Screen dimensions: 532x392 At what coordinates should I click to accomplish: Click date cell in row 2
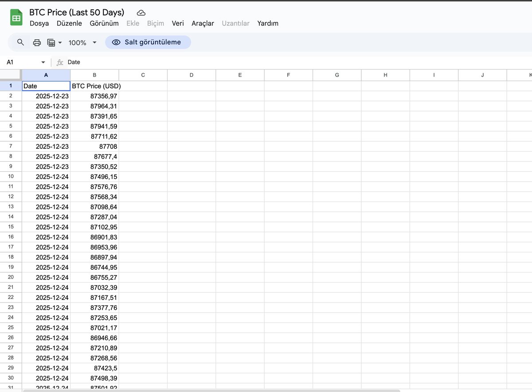[x=46, y=96]
